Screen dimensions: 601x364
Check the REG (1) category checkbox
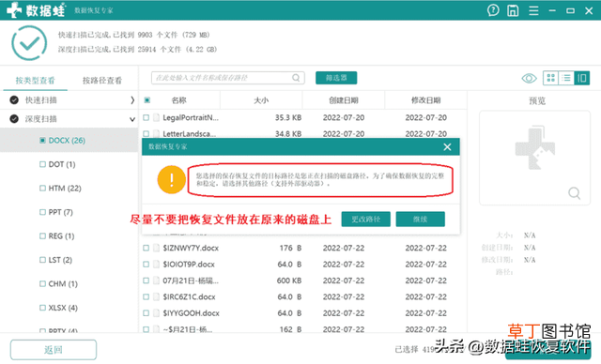click(42, 236)
